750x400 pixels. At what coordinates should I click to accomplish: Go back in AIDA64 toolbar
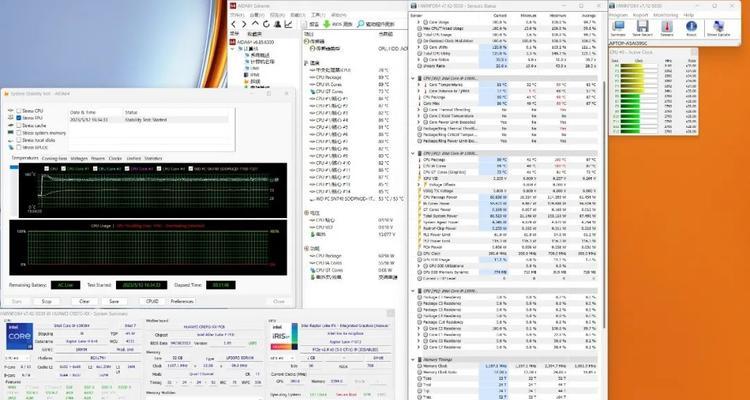pyautogui.click(x=233, y=24)
